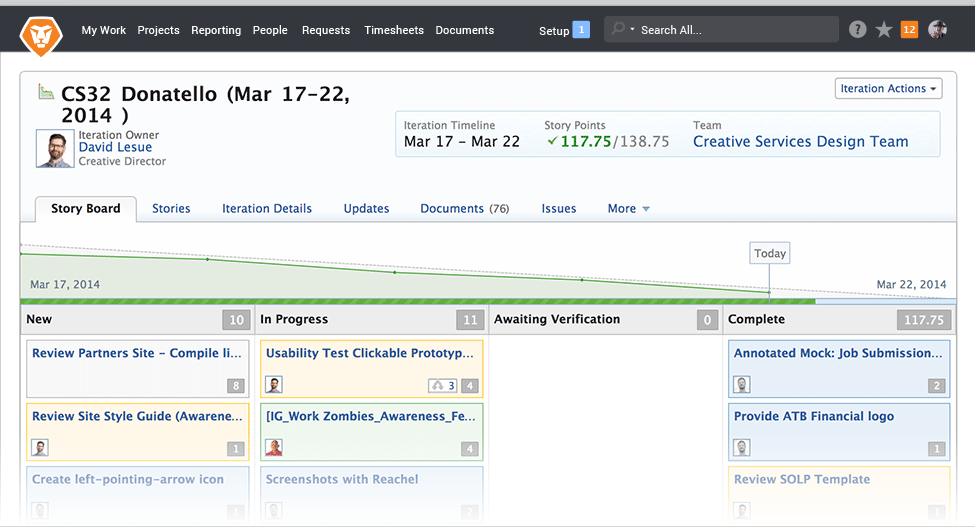The width and height of the screenshot is (975, 527).
Task: Expand the Iteration Actions dropdown
Action: (889, 89)
